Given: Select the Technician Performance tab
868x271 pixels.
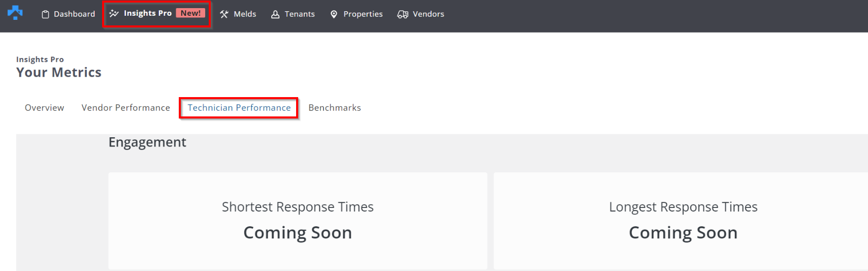Looking at the screenshot, I should click(x=239, y=108).
